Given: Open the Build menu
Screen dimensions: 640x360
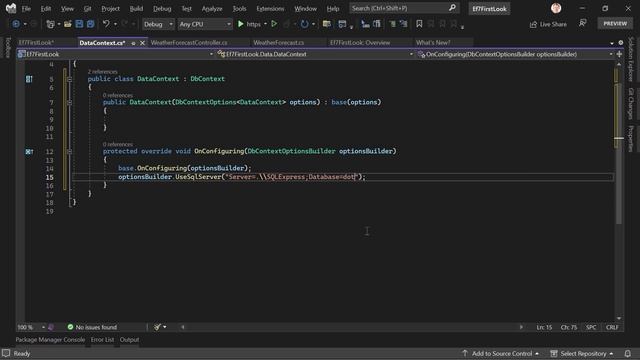Looking at the screenshot, I should pyautogui.click(x=136, y=9).
